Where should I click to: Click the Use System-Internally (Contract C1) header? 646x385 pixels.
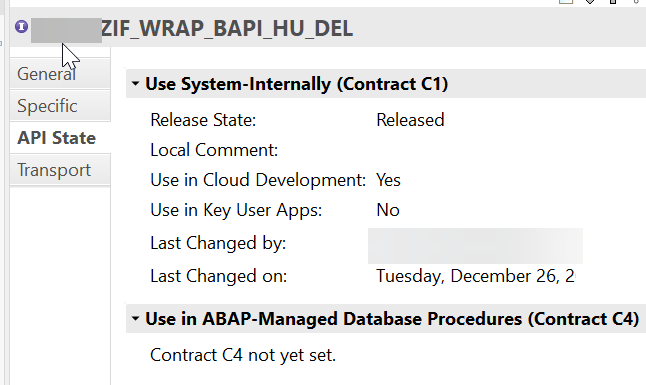(x=297, y=84)
